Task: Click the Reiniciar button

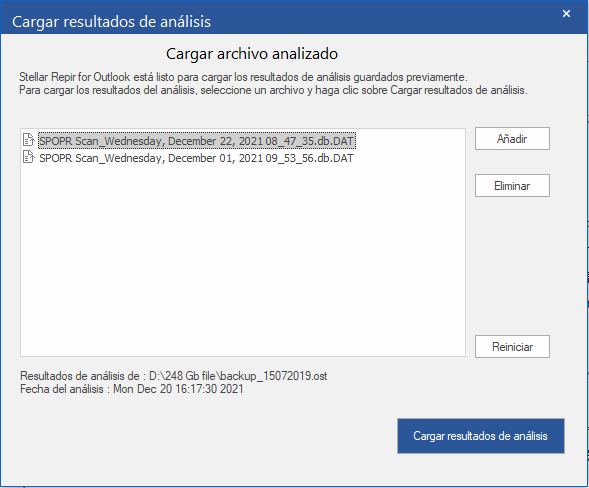Action: pos(512,346)
